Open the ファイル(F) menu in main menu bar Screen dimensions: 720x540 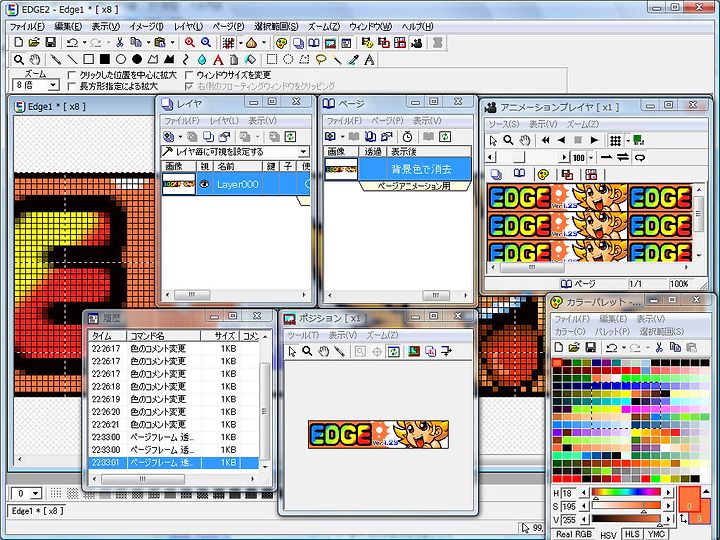pyautogui.click(x=27, y=27)
